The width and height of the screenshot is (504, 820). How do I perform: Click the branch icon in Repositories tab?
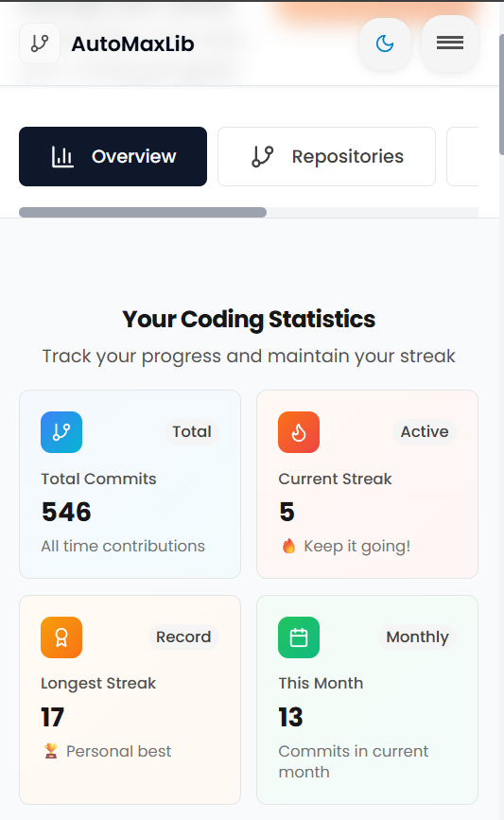263,156
